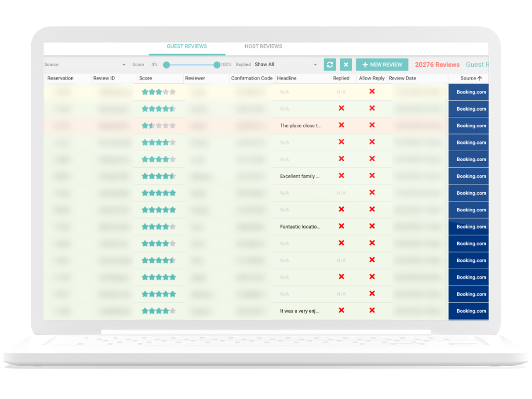532x399 pixels.
Task: Open the headline 'Fantastic locatio...'
Action: pos(300,227)
